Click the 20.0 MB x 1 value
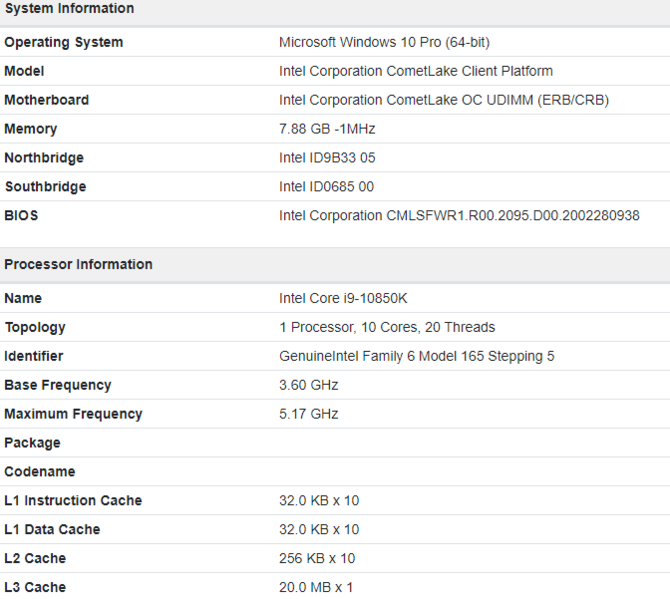Screen dimensions: 670x599 [316, 587]
